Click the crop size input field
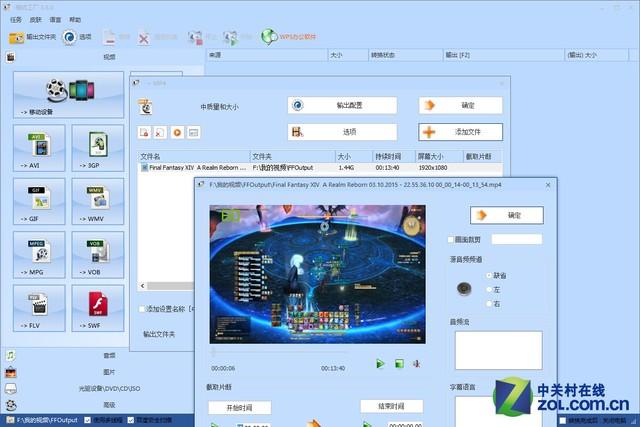This screenshot has width=640, height=427. pos(517,240)
